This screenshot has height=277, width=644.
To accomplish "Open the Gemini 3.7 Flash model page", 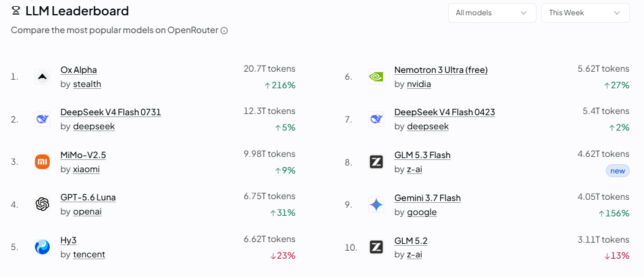I will click(427, 198).
